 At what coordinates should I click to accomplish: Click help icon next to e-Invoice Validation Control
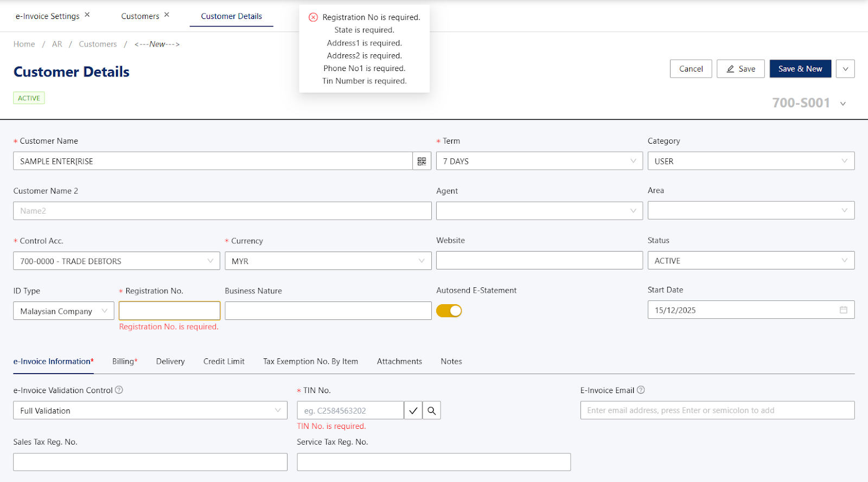(119, 390)
